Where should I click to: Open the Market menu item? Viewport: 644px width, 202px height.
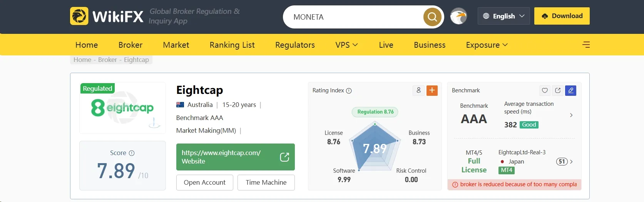(176, 45)
